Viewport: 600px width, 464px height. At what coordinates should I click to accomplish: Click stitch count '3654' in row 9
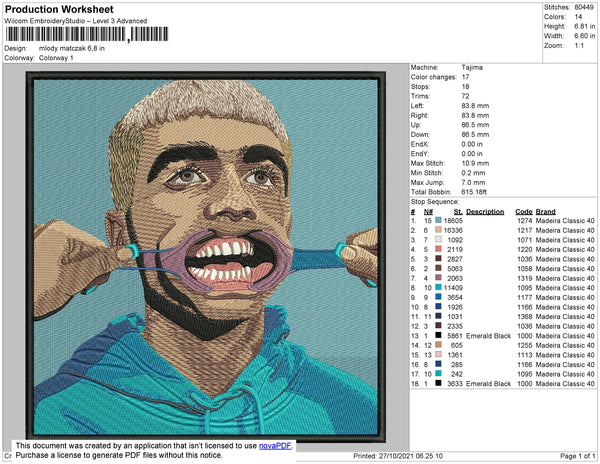pyautogui.click(x=455, y=297)
